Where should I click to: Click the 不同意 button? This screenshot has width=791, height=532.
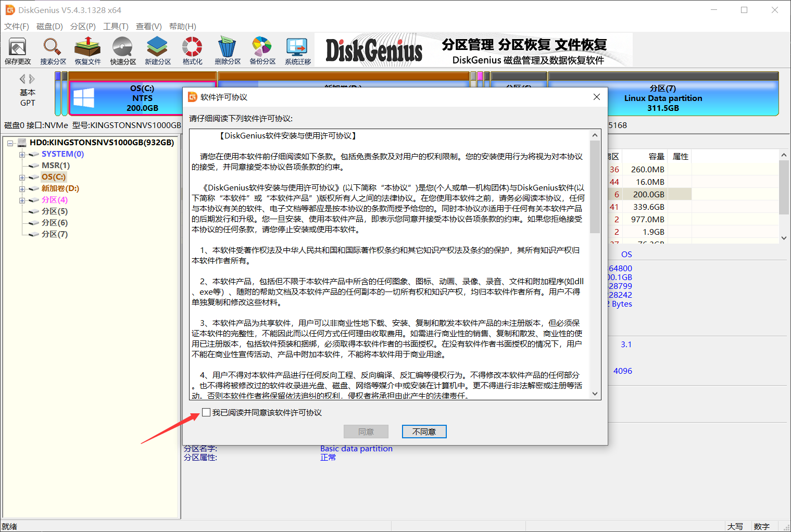pos(424,432)
